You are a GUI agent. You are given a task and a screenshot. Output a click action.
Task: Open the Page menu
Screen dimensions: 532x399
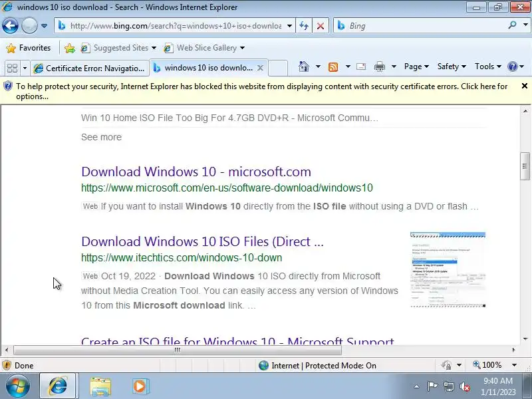[416, 66]
